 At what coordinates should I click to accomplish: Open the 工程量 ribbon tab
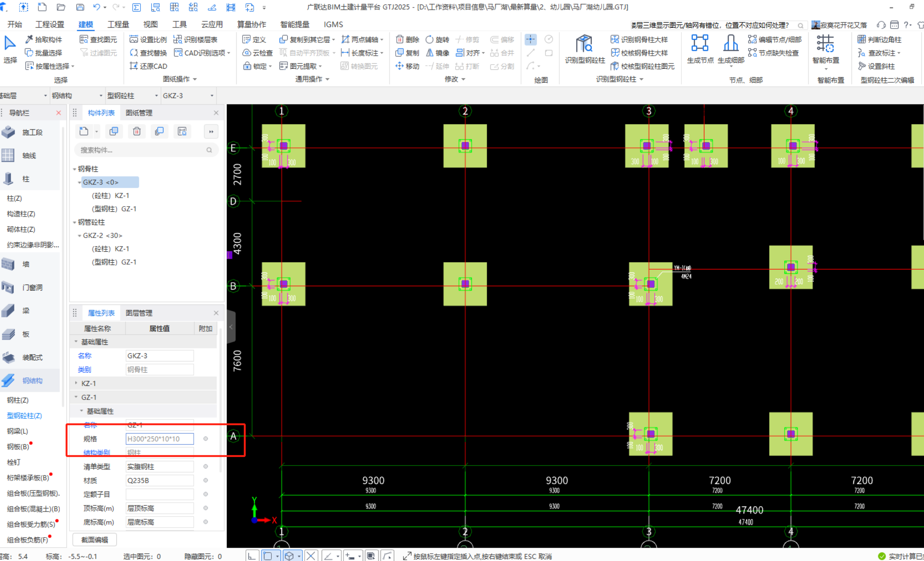tap(118, 24)
